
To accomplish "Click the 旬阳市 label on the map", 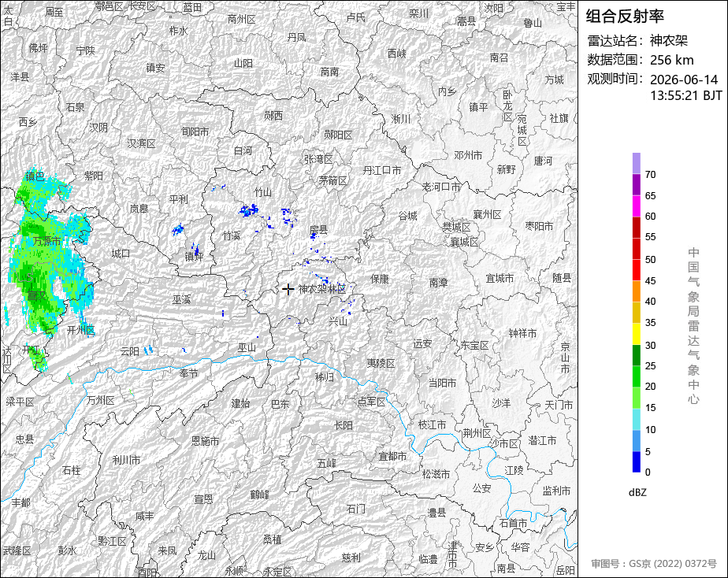I will (195, 132).
